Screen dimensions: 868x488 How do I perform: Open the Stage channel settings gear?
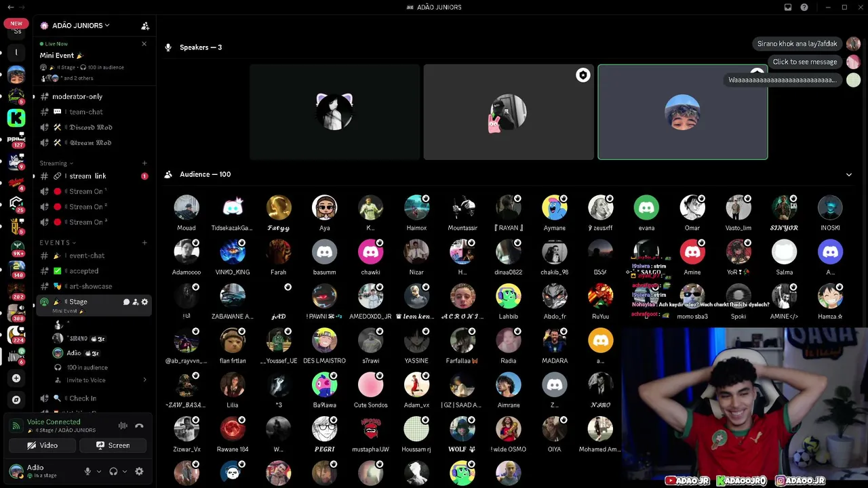[144, 302]
